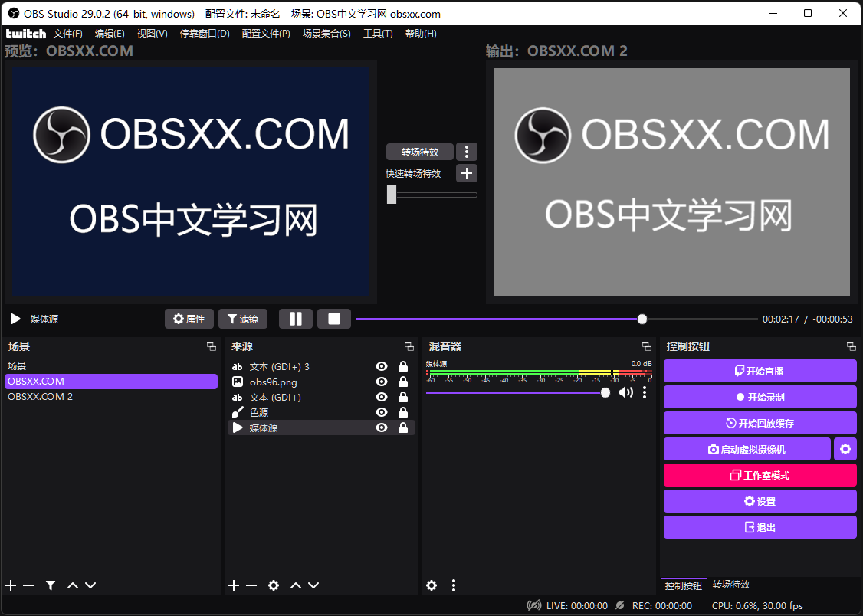
Task: Click the media playback seek slider handle
Action: click(642, 319)
